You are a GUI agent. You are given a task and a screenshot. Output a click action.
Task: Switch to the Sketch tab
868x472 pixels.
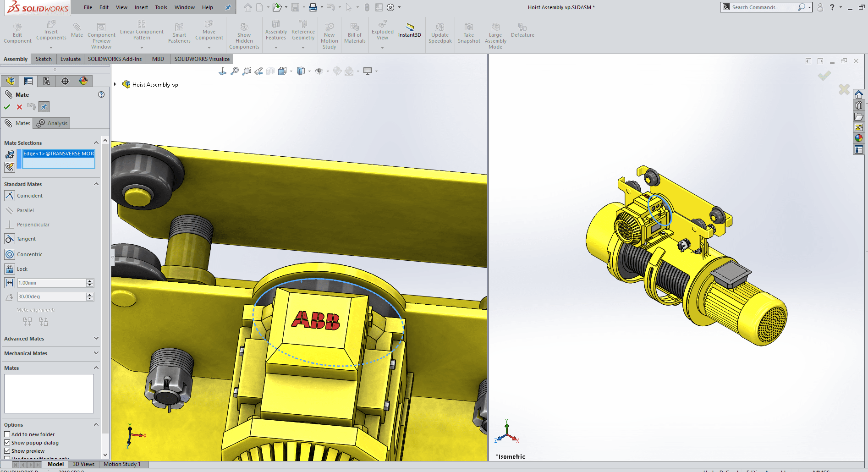(x=44, y=59)
